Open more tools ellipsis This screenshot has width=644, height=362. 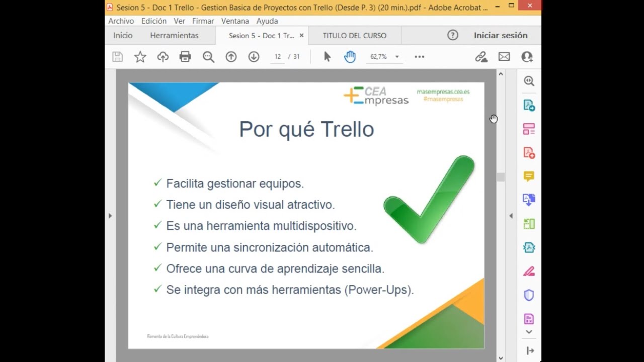[419, 57]
